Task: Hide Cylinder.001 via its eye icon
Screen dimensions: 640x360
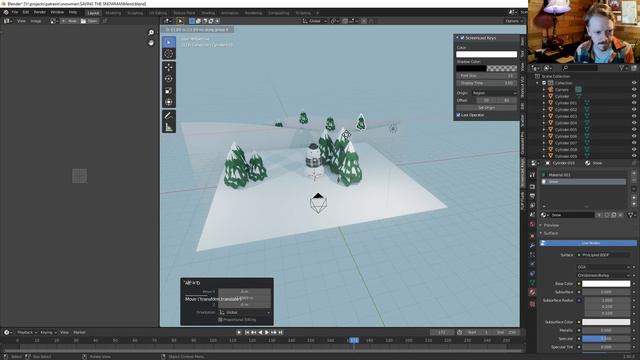Action: (x=634, y=103)
